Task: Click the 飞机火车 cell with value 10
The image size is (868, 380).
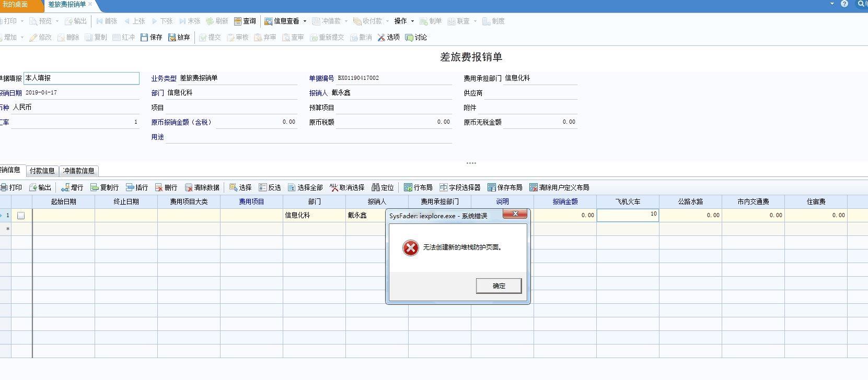Action: pyautogui.click(x=628, y=215)
